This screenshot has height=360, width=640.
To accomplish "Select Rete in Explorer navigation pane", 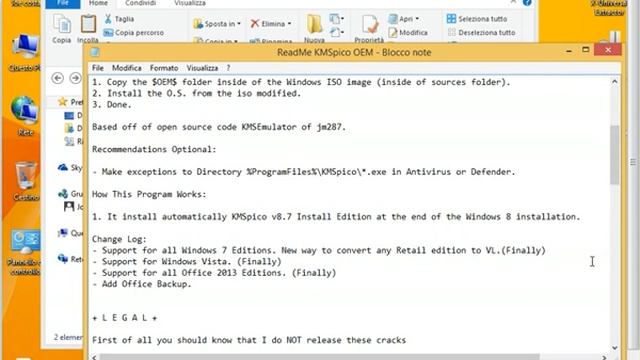I will click(70, 259).
